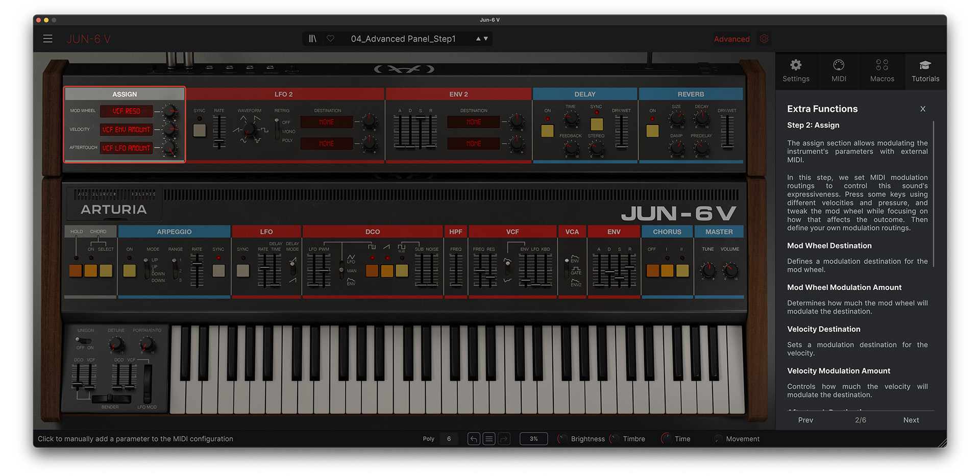The height and width of the screenshot is (476, 980).
Task: Favorite the preset with heart icon
Action: coord(331,39)
